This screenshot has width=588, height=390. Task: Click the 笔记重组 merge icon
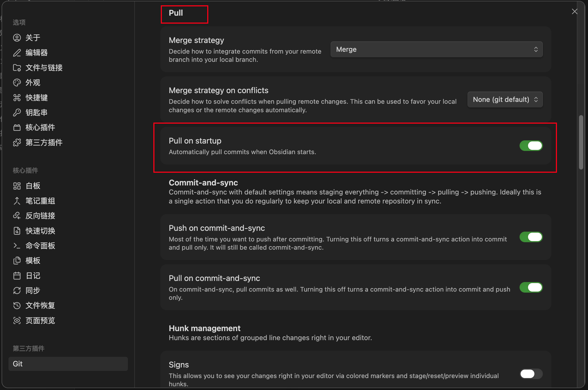[17, 201]
